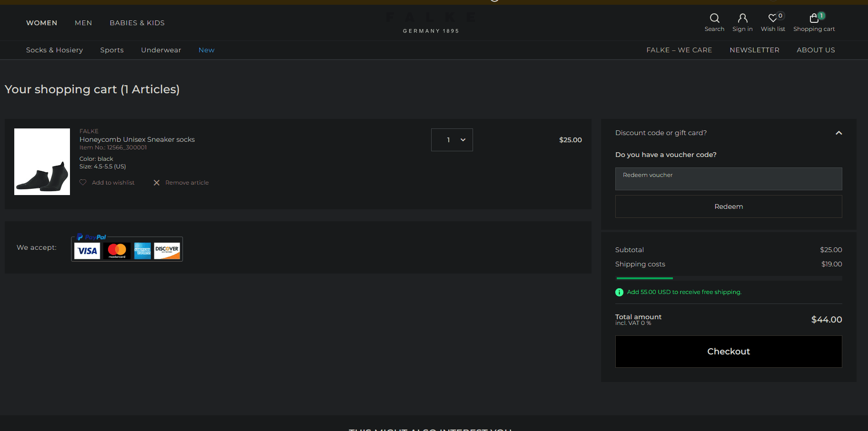
Task: Open Socks & Hosiery category
Action: (54, 50)
